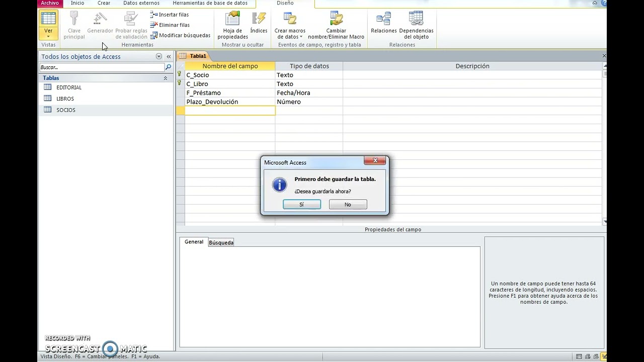
Task: Click the Ver datasheet view icon
Action: point(48,19)
